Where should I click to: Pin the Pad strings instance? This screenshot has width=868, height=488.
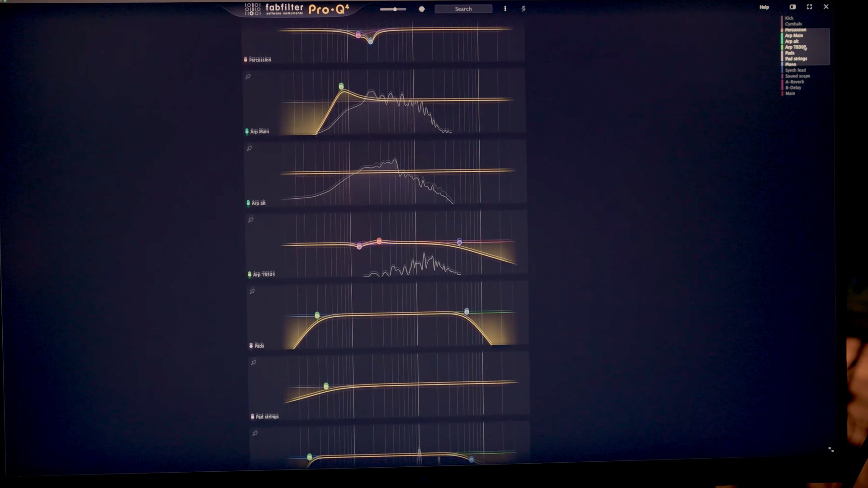(x=254, y=362)
